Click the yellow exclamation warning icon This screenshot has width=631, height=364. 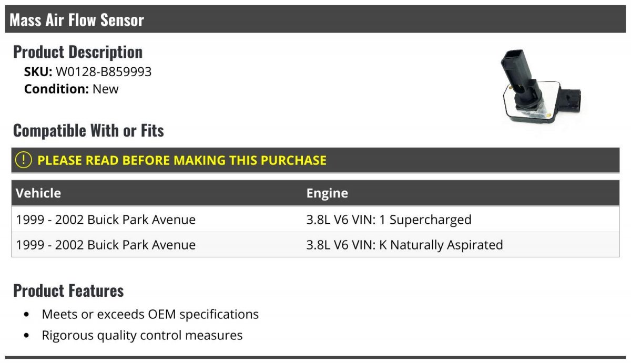23,160
